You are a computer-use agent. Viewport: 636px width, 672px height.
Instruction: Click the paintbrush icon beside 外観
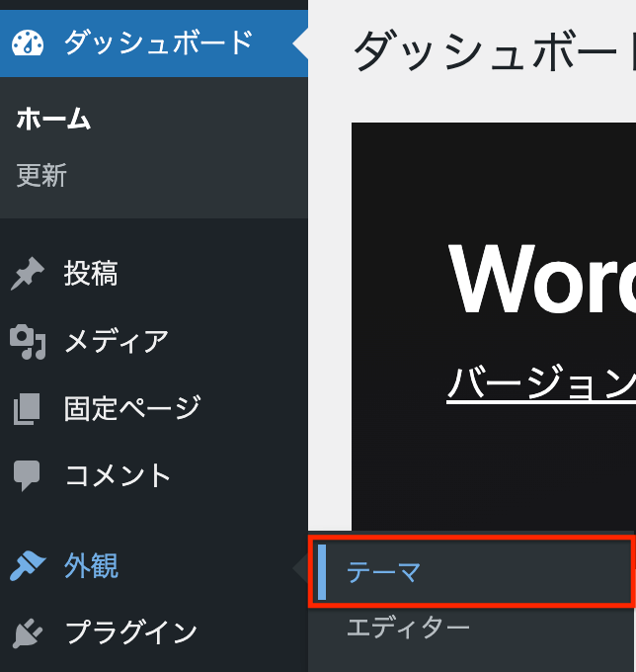(28, 565)
